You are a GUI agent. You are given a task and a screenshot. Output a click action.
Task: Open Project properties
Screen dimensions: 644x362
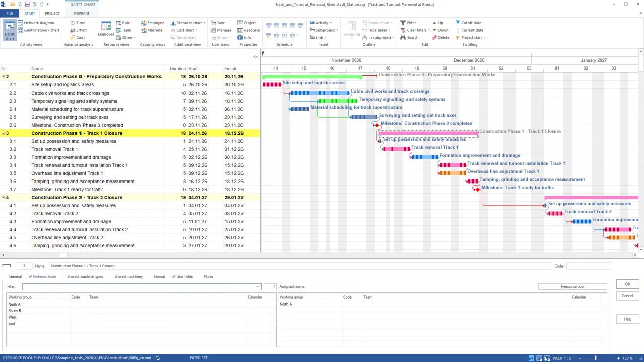[247, 23]
